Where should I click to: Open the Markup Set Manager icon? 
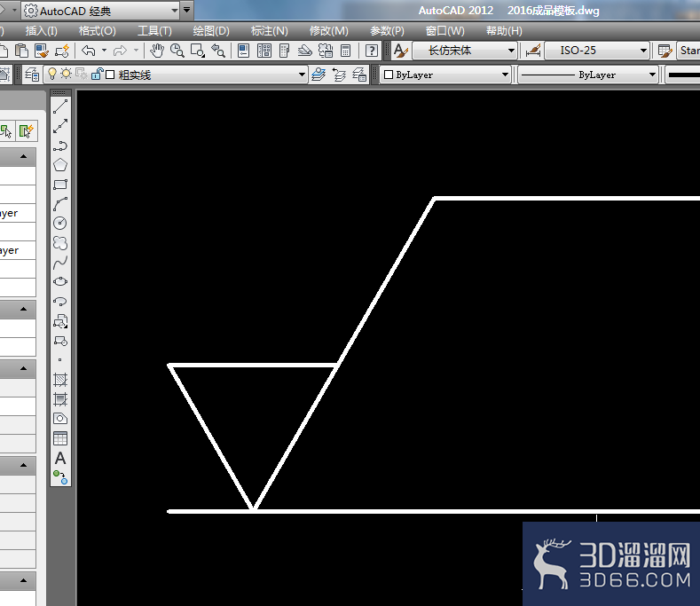point(326,51)
